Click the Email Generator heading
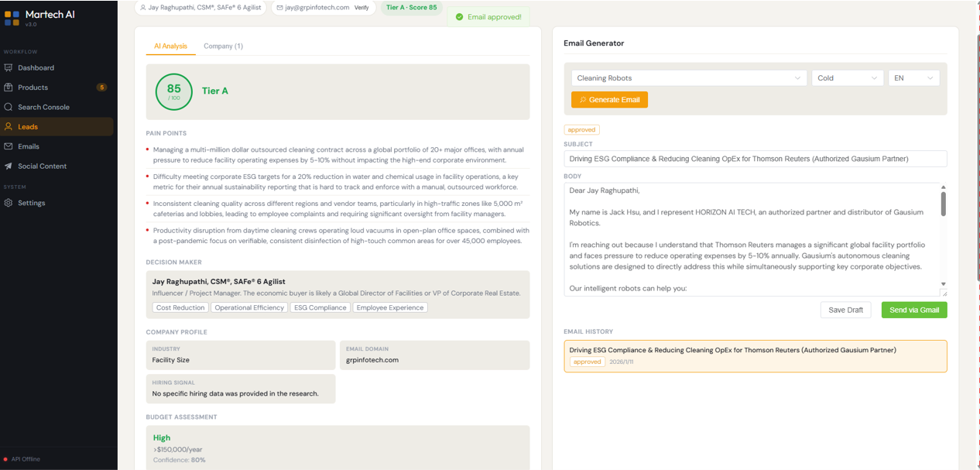This screenshot has height=470, width=980. 594,43
